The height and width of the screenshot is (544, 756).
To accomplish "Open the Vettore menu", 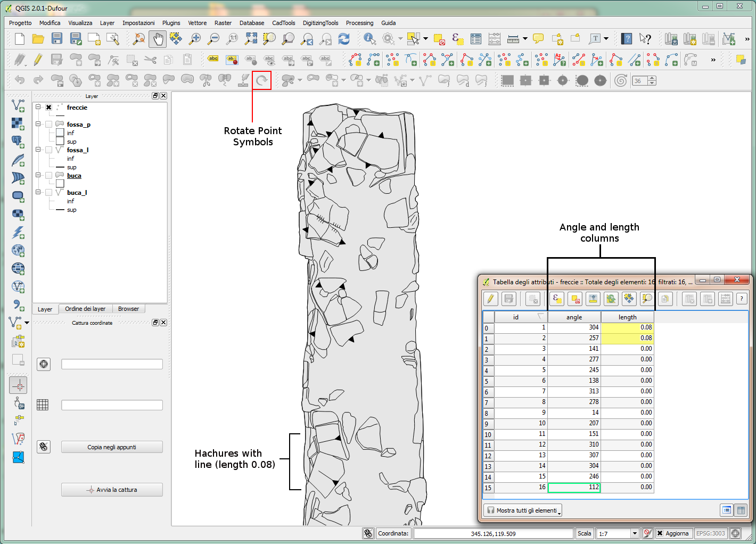I will (197, 23).
